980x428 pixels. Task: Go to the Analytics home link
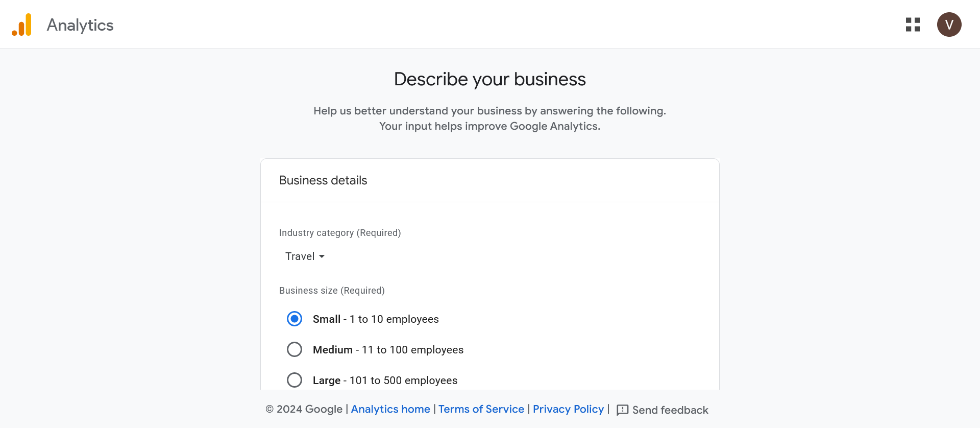click(x=390, y=409)
